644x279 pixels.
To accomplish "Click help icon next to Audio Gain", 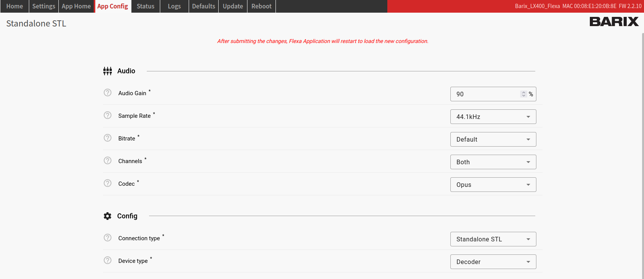I will click(108, 92).
